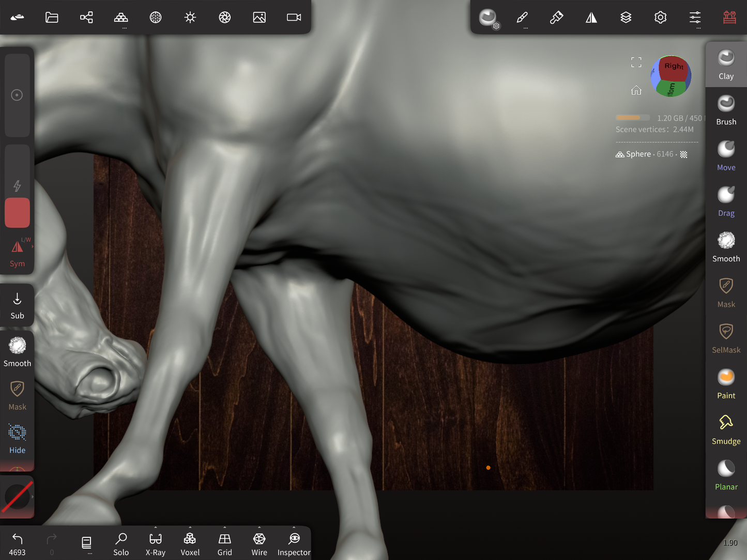Click the Right face of view cube
This screenshot has width=747, height=560.
(x=674, y=69)
